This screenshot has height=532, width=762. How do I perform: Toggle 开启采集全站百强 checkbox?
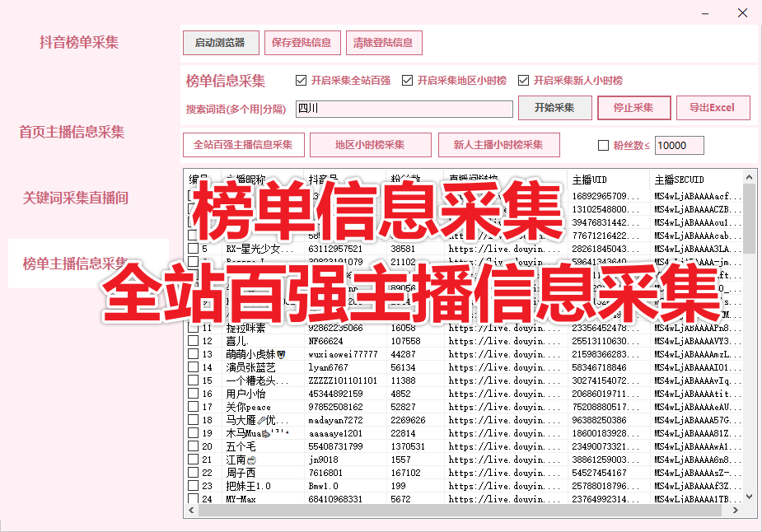(301, 81)
